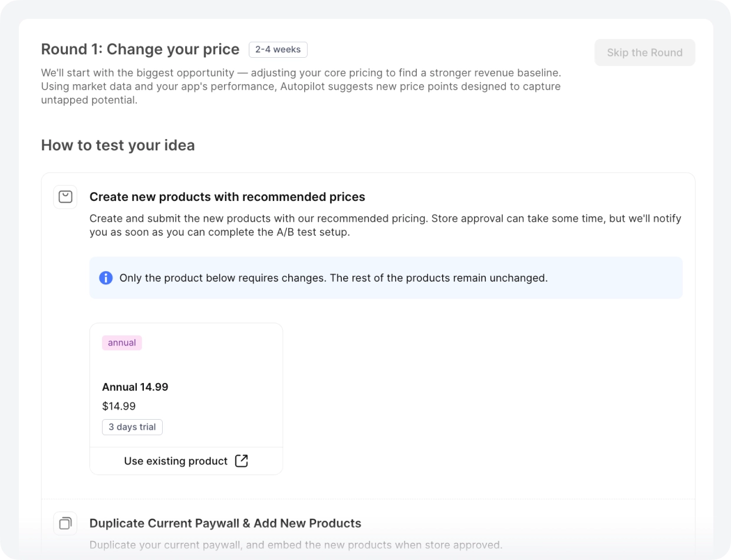Click the shopping bag icon beside Create new products
The image size is (731, 560).
click(65, 197)
